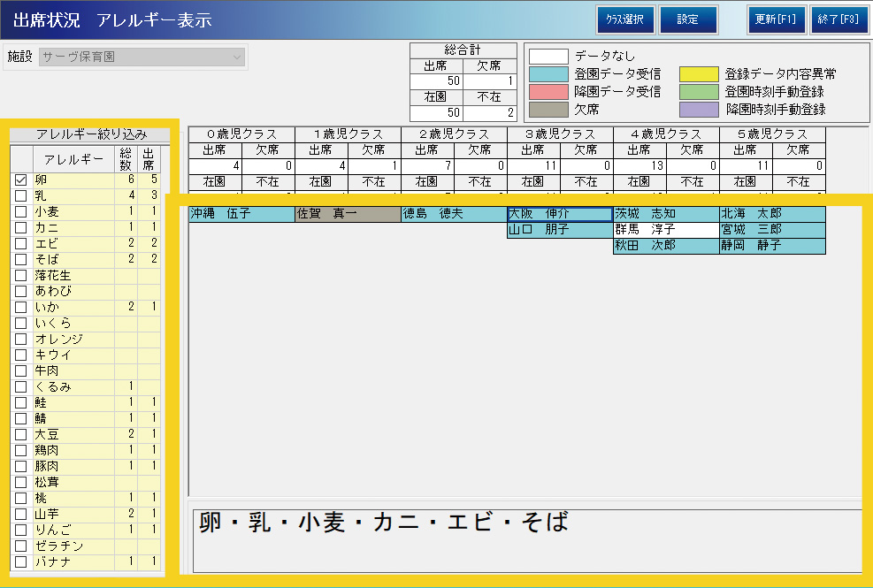Select the 大豆 allergy checkbox
873x588 pixels.
(21, 434)
